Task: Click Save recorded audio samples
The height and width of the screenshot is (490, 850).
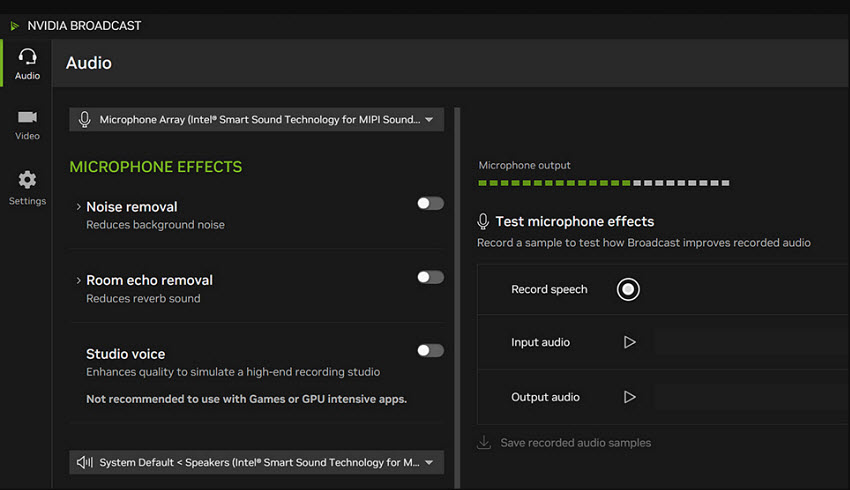Action: pos(576,443)
